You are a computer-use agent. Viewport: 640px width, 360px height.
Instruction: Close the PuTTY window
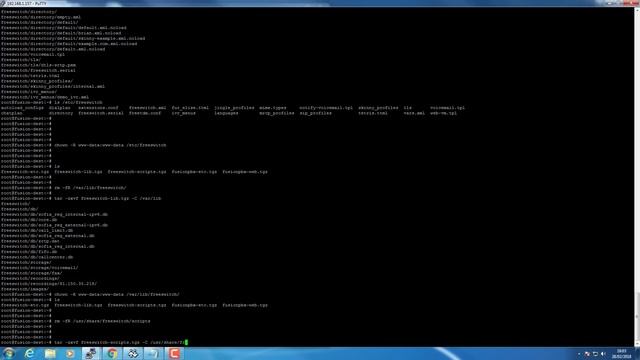(x=631, y=3)
